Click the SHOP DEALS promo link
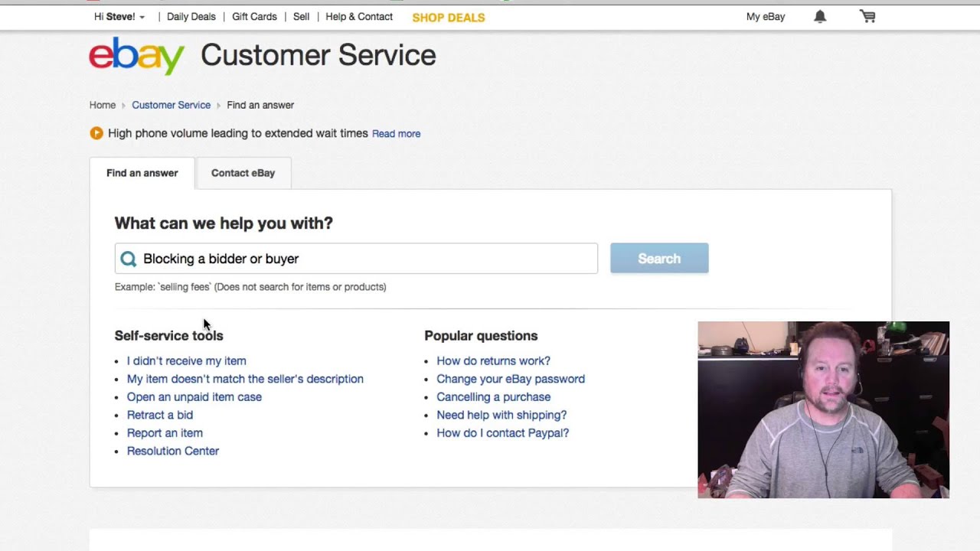This screenshot has width=980, height=551. [x=448, y=18]
